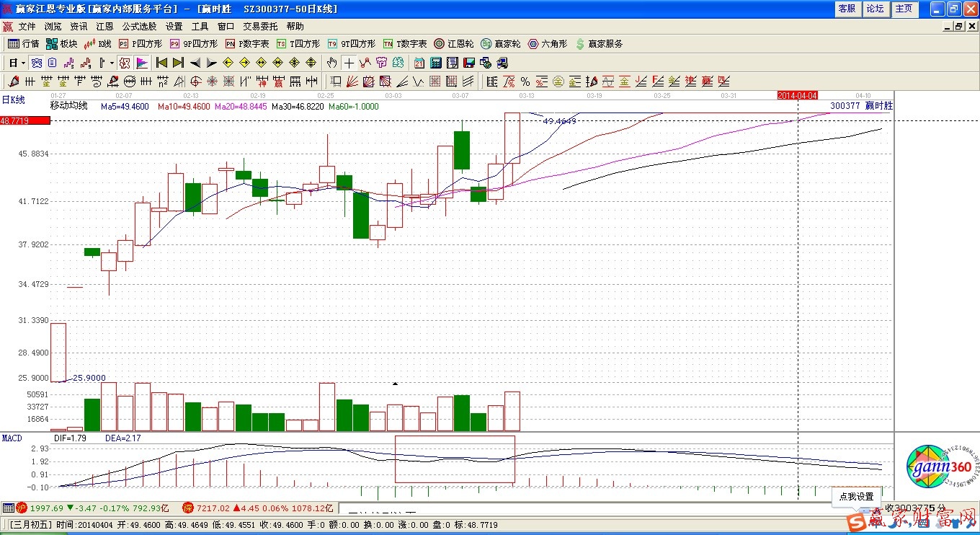The width and height of the screenshot is (980, 535).
Task: Expand the dropdown arrow beside the ruler icon
Action: pyautogui.click(x=111, y=63)
